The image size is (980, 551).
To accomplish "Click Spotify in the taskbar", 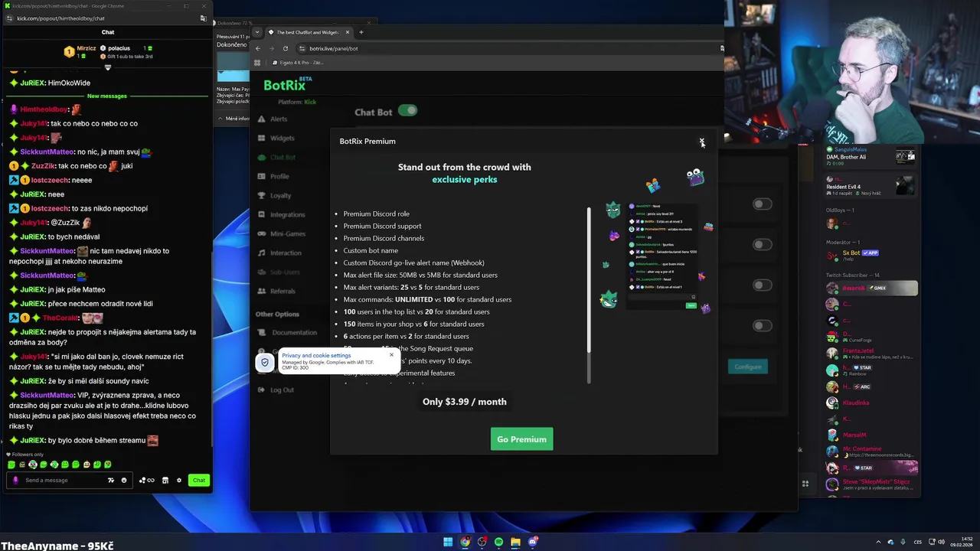I will [498, 542].
